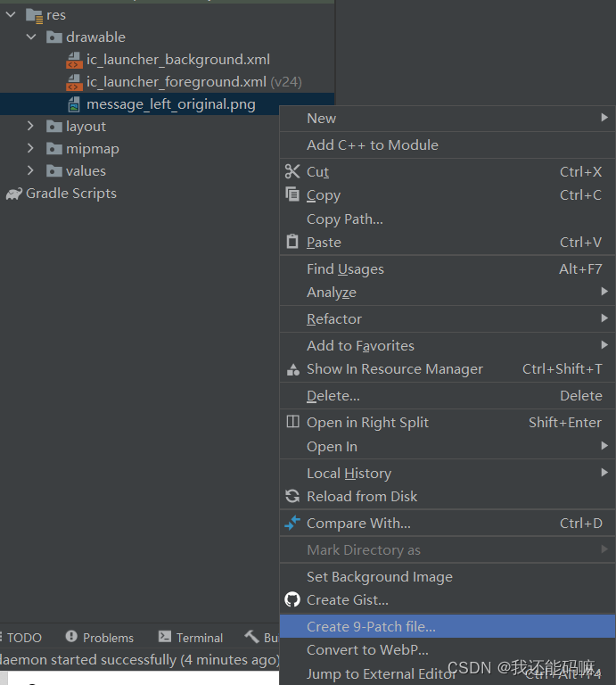Select ic_launcher_foreground.xml (v24) in tree
This screenshot has height=685, width=616.
point(194,82)
